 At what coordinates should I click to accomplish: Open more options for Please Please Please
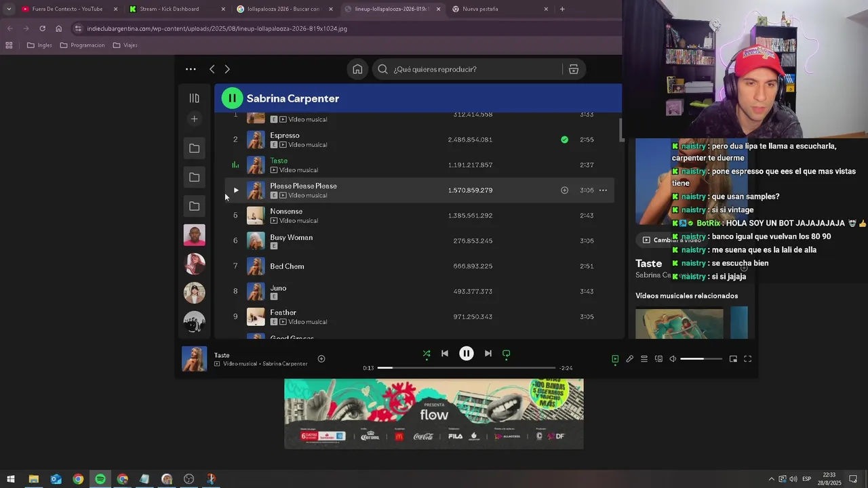point(603,190)
